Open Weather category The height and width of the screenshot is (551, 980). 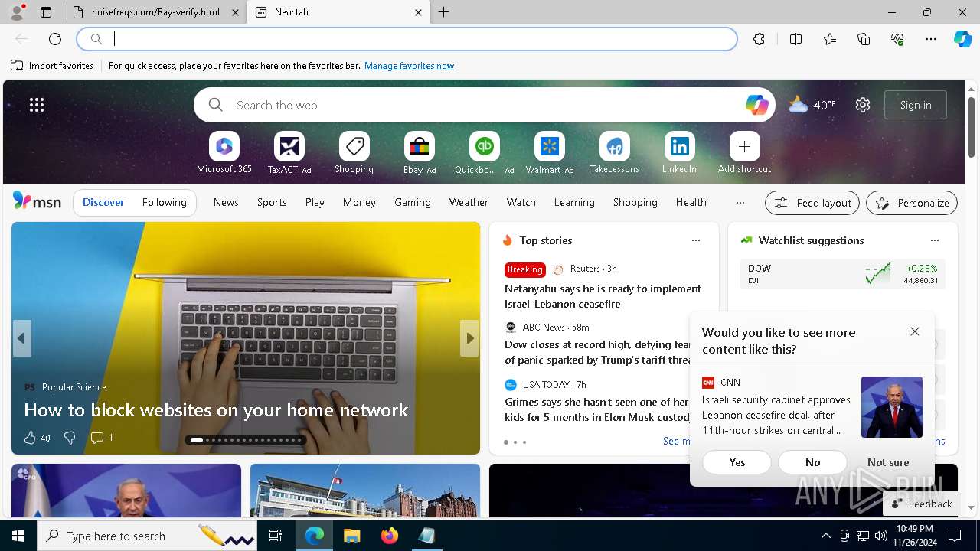(469, 203)
